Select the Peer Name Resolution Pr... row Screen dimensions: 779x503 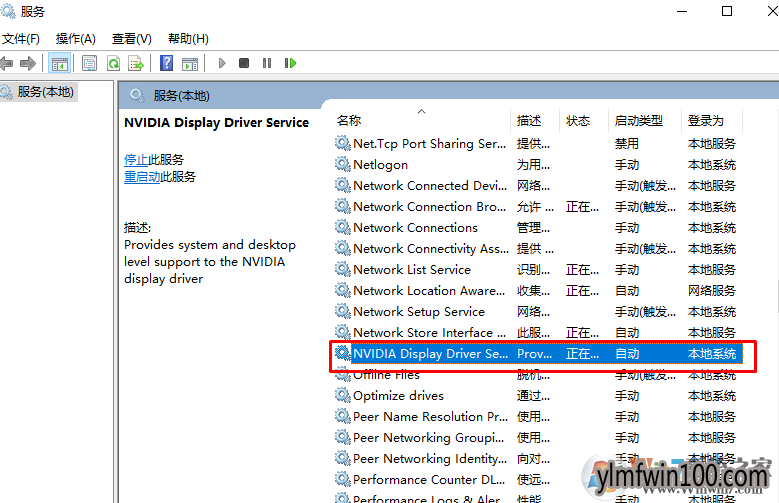tap(538, 417)
